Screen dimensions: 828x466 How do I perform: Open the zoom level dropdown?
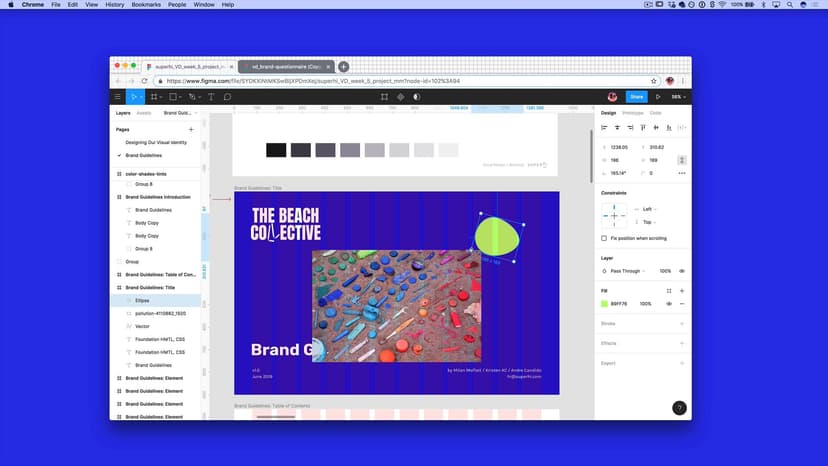pyautogui.click(x=677, y=97)
